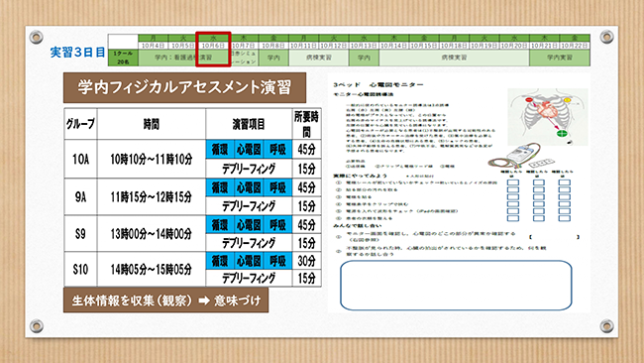Click the 30分 duration cell in the S10 row
This screenshot has height=363, width=644.
306,261
